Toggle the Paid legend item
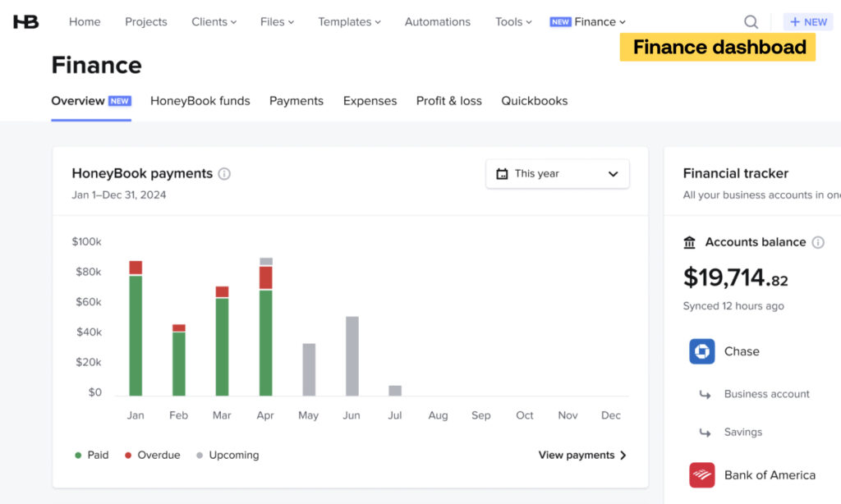The image size is (841, 504). (90, 455)
